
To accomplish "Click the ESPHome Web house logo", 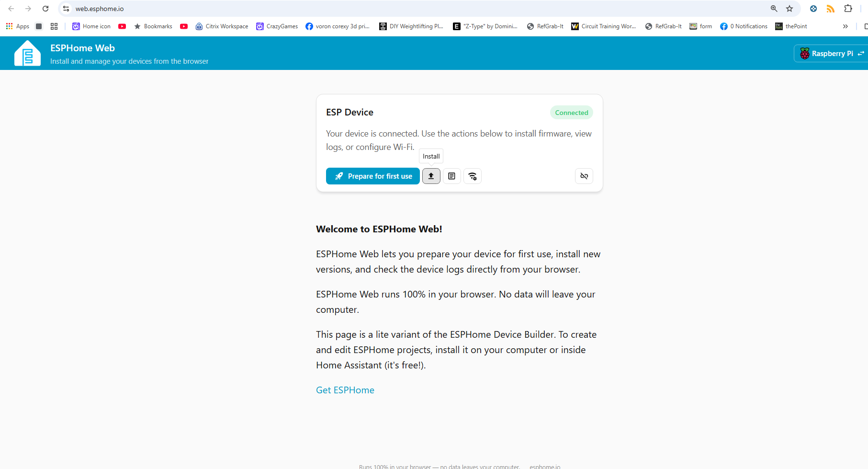I will pyautogui.click(x=28, y=53).
